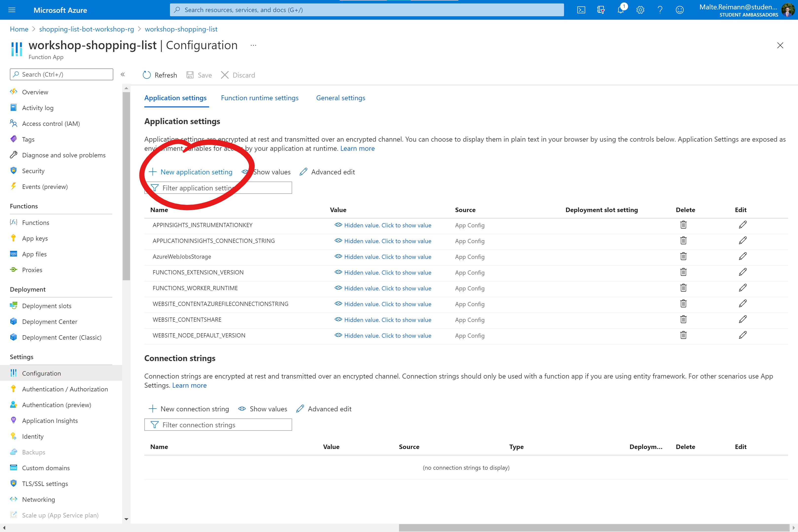Delete the AzureWebJobsStorage setting

[683, 256]
